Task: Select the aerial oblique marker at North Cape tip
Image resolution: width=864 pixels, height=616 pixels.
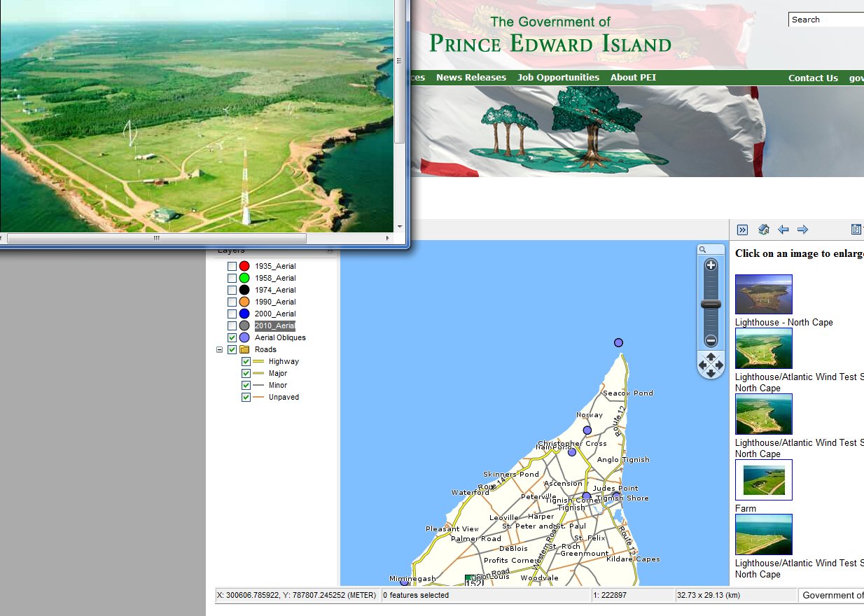Action: click(618, 342)
